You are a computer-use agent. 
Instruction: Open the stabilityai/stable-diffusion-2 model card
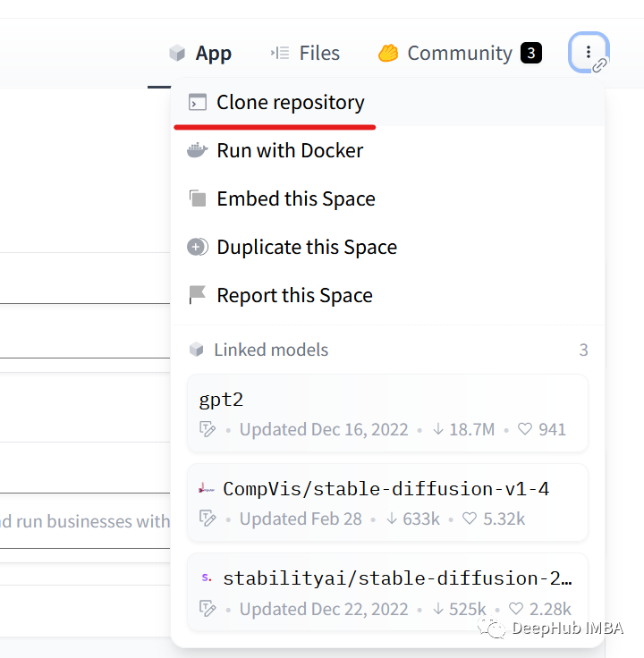387,592
